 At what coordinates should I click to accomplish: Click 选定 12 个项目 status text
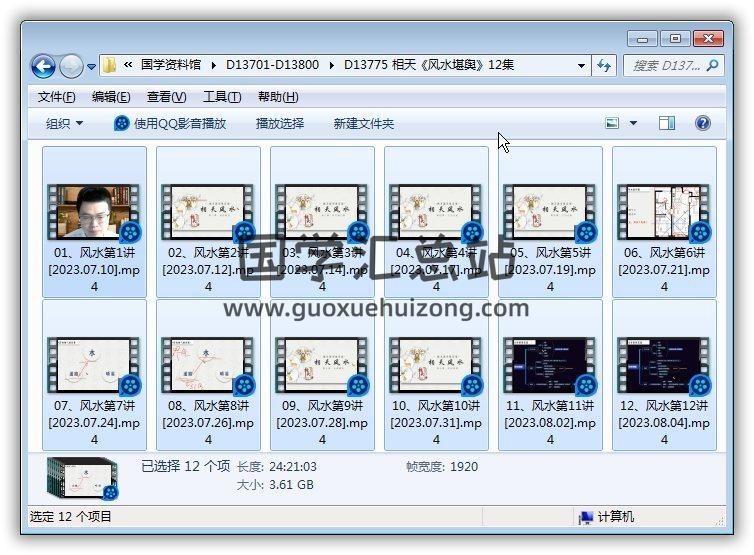coord(70,517)
